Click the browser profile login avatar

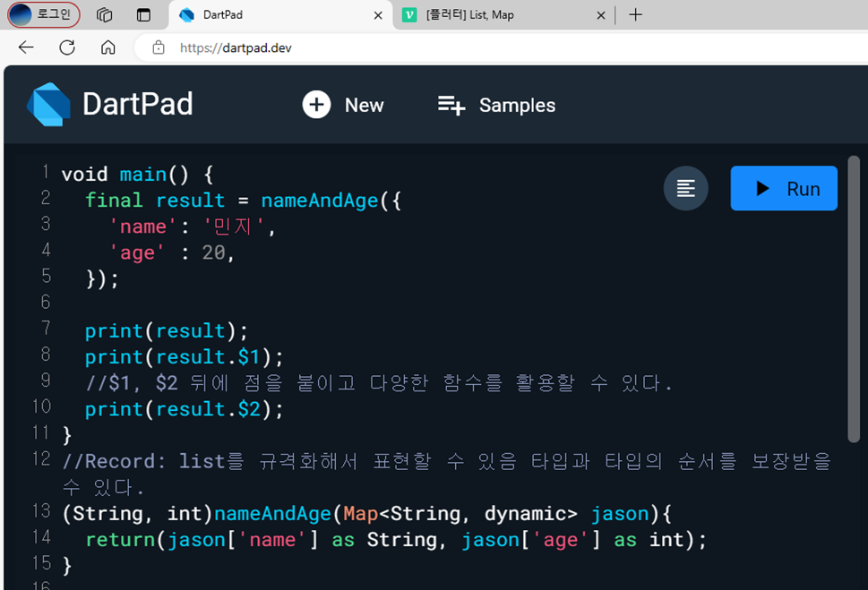[43, 14]
